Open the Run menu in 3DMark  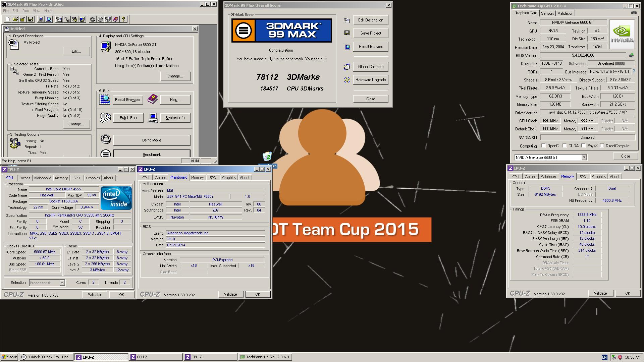[25, 11]
